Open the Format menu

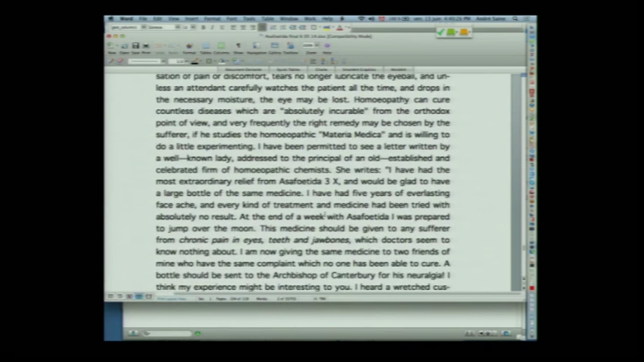[212, 19]
